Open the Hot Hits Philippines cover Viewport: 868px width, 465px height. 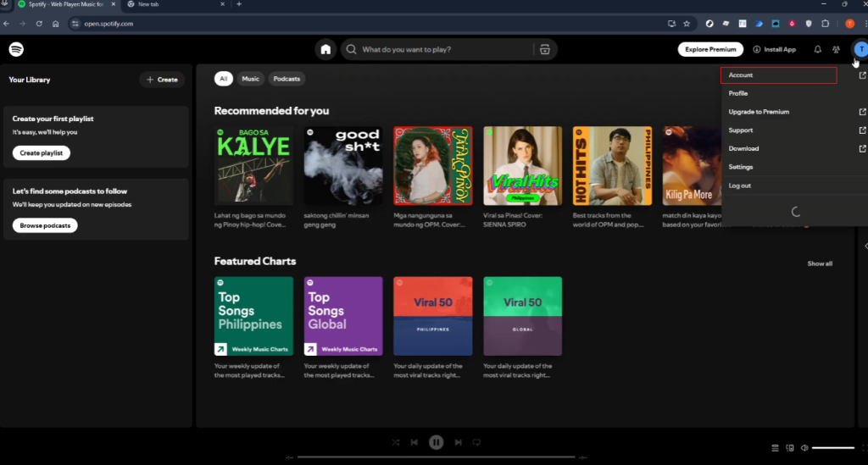pos(612,166)
